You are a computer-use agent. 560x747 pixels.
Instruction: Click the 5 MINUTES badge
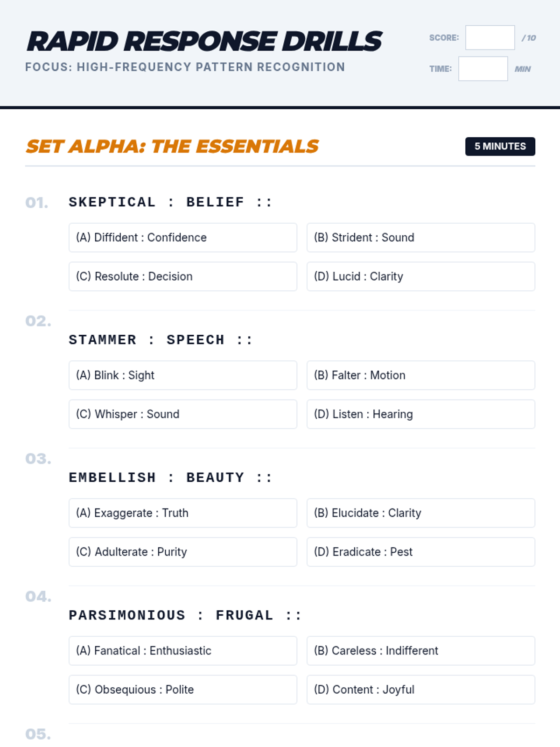point(500,146)
